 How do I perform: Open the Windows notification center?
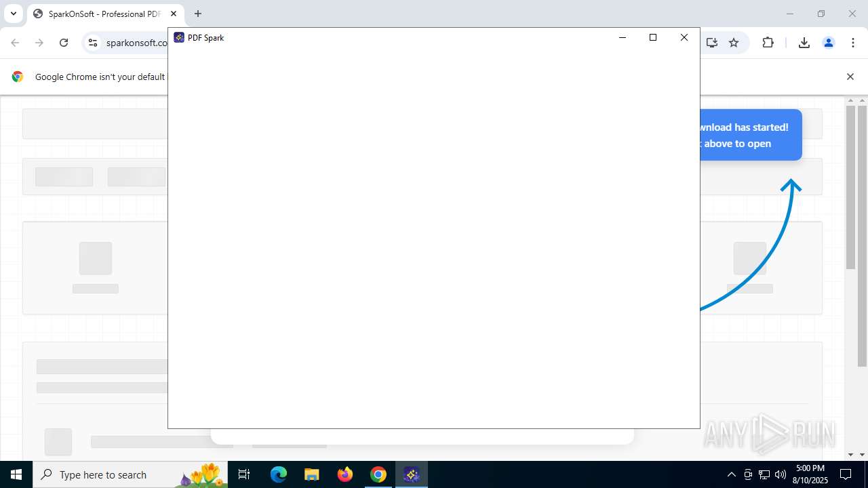click(846, 474)
